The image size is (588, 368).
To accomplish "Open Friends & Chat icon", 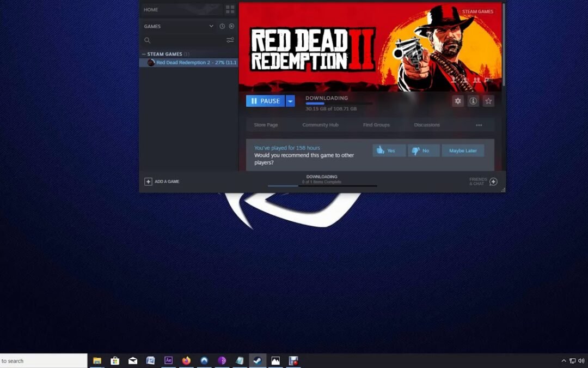I will coord(493,182).
